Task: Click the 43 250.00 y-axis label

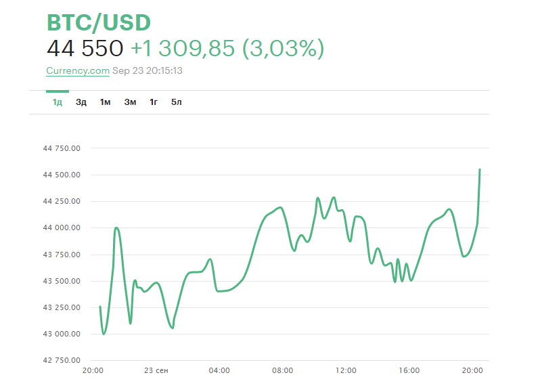Action: [62, 307]
